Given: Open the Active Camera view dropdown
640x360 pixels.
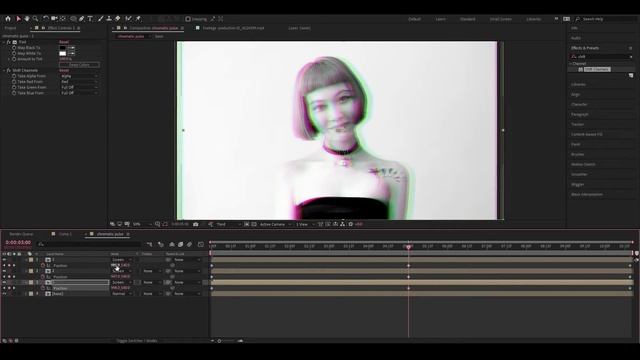Looking at the screenshot, I should coord(275,224).
